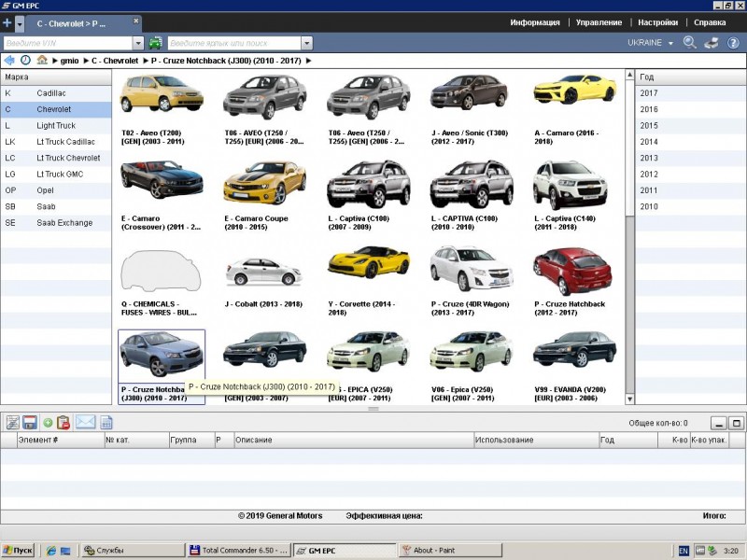747x560 pixels.
Task: Open help question mark icon
Action: click(733, 43)
